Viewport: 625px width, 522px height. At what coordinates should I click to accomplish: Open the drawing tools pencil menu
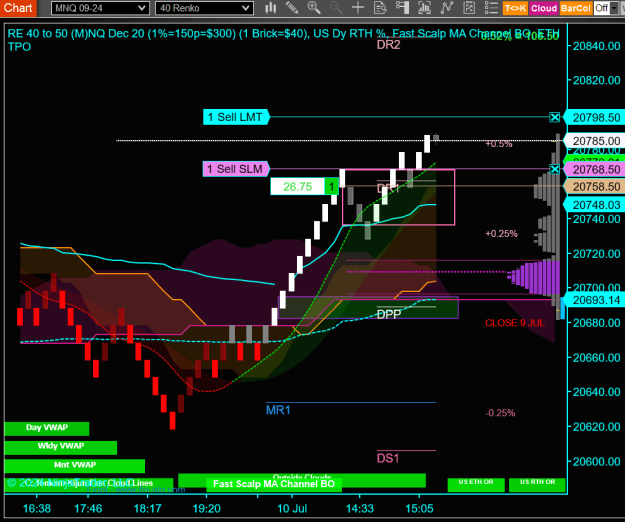[292, 8]
